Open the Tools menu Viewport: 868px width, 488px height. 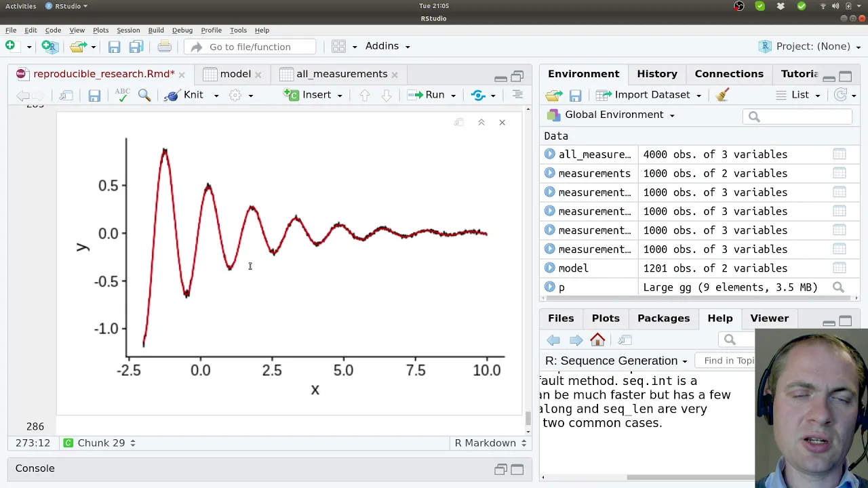click(238, 30)
